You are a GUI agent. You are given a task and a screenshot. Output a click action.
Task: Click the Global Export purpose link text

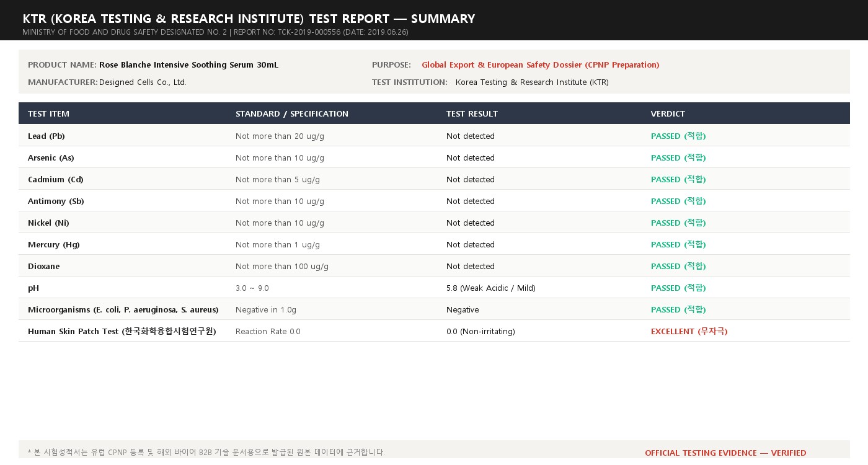point(541,64)
